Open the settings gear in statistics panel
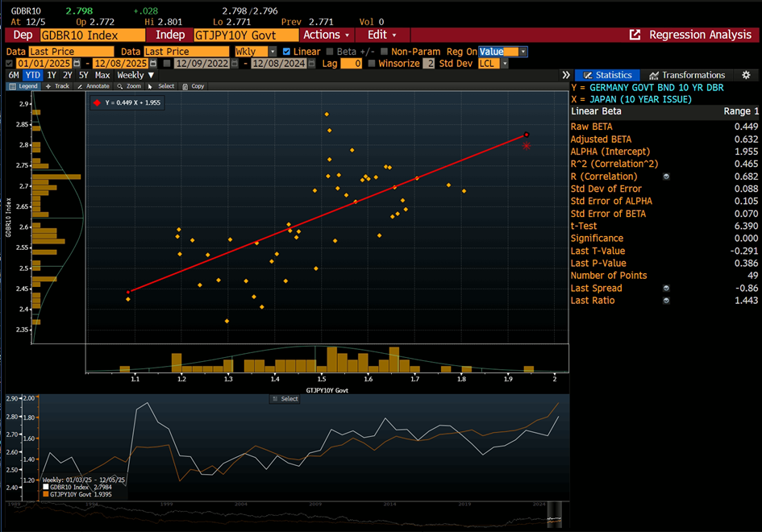The image size is (762, 532). [x=746, y=75]
